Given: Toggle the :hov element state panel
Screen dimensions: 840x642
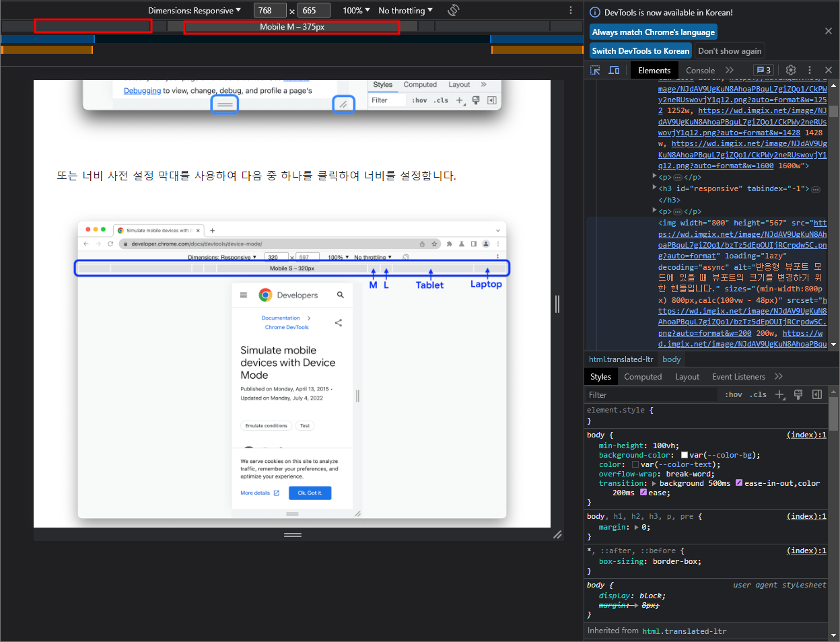Looking at the screenshot, I should (734, 395).
